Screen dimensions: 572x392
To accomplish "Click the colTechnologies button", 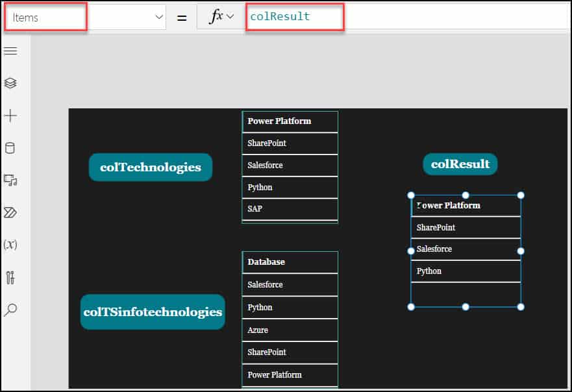I will [151, 167].
